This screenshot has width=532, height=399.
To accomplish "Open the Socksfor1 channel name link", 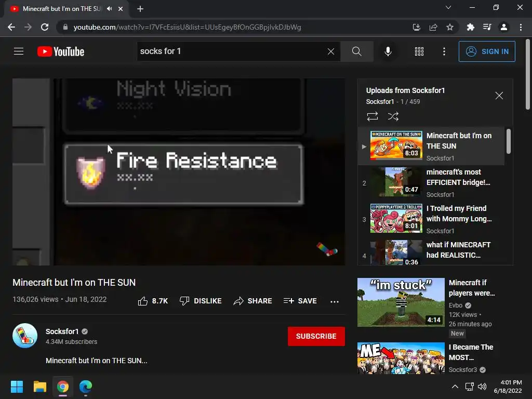I will click(62, 331).
